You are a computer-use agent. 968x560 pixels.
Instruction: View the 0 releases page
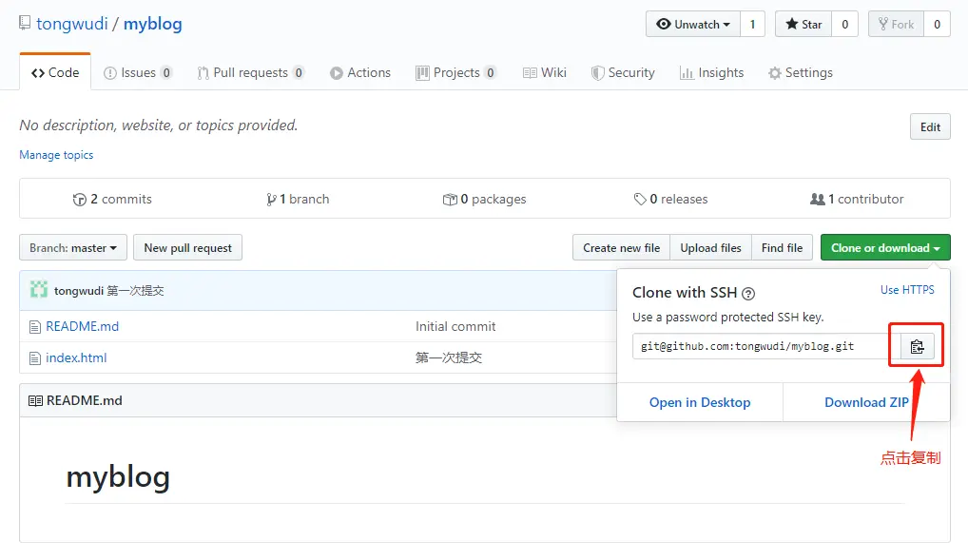coord(670,200)
